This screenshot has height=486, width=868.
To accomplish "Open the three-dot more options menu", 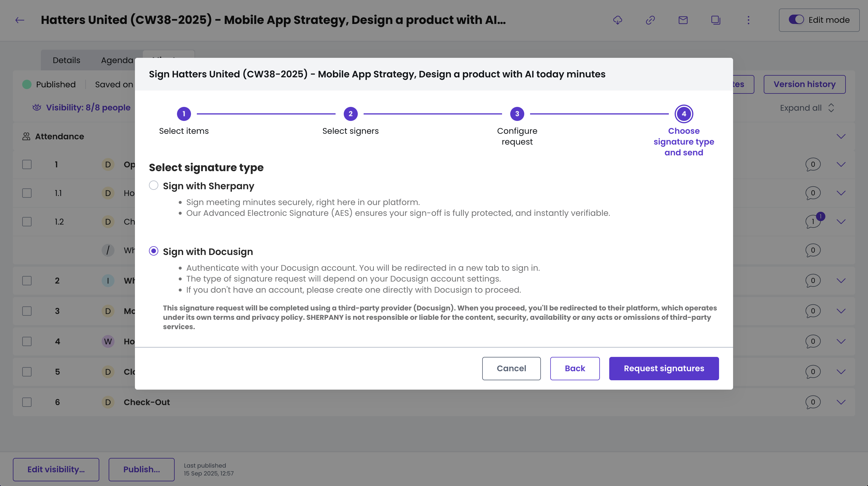I will point(748,20).
